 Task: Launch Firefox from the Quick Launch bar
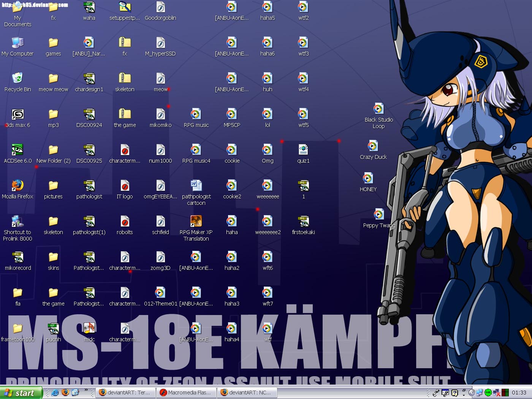[x=65, y=393]
